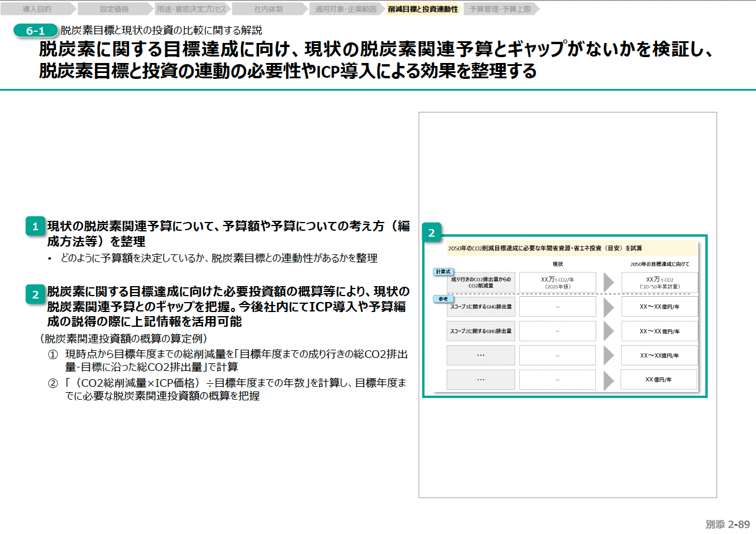This screenshot has width=756, height=534.
Task: Switch to the 設定価格 step tab
Action: (x=114, y=9)
